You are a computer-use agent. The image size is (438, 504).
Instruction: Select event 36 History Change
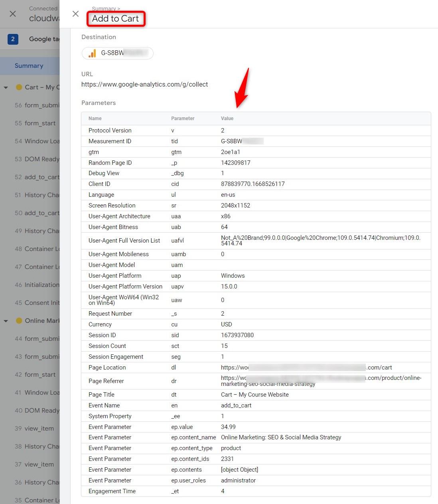(x=37, y=482)
